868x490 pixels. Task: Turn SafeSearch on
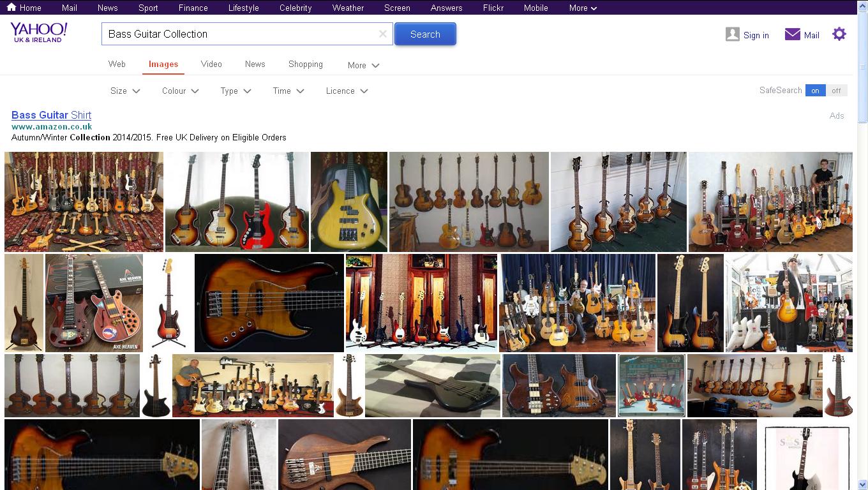click(x=815, y=90)
